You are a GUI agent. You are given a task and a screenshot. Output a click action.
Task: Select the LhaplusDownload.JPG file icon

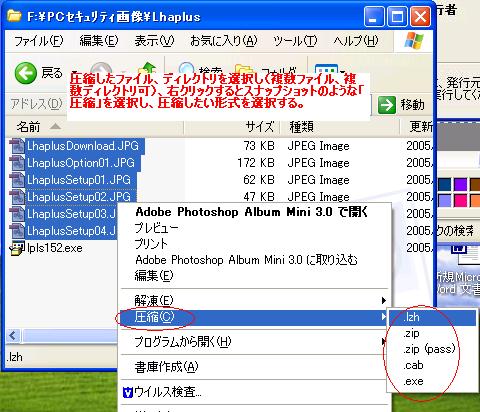point(16,146)
